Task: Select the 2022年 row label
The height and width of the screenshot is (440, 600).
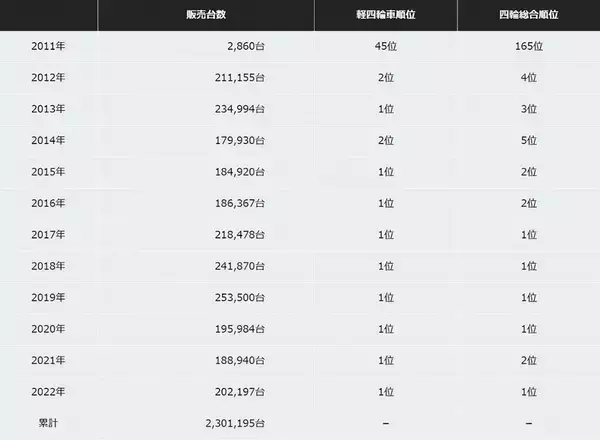Action: (48, 392)
